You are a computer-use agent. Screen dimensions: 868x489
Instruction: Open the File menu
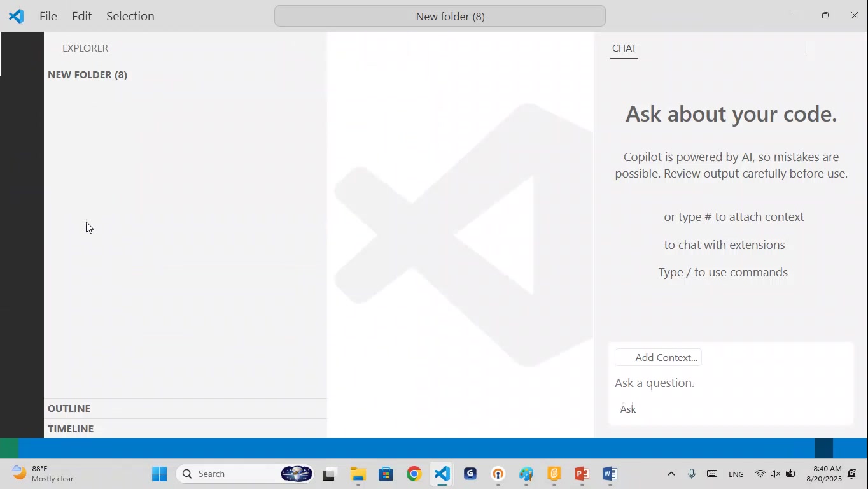(x=48, y=16)
